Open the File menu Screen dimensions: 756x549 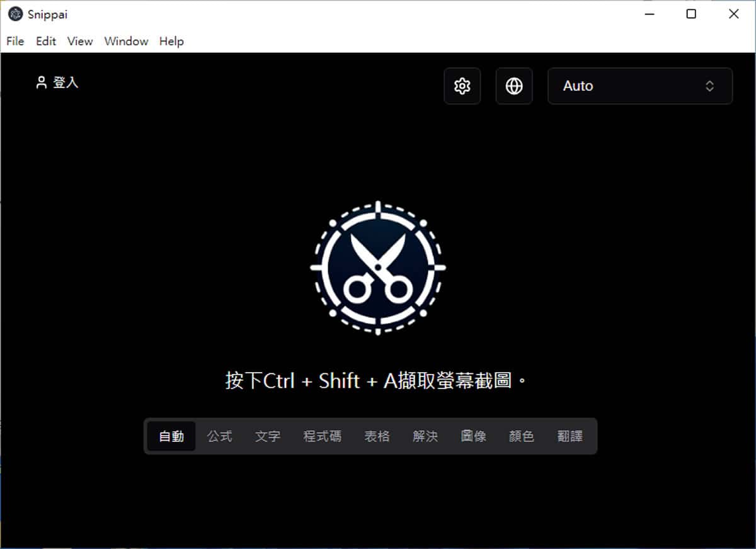[x=14, y=41]
